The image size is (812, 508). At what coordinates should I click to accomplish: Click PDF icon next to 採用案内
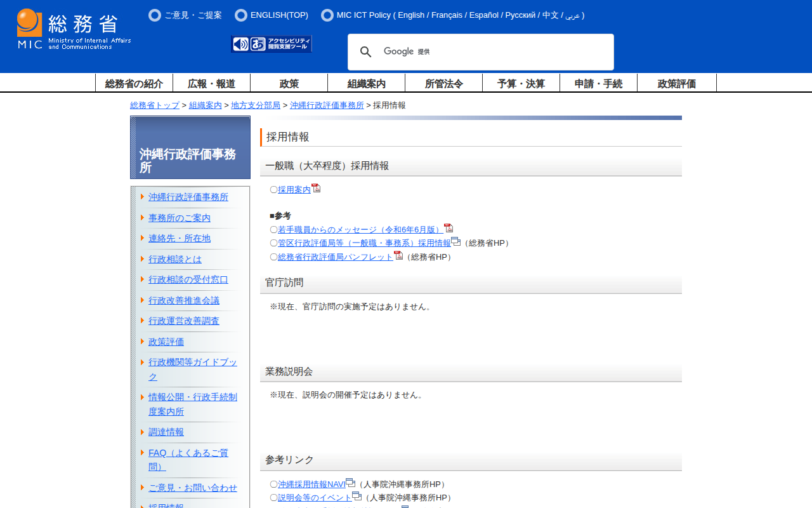coord(316,188)
